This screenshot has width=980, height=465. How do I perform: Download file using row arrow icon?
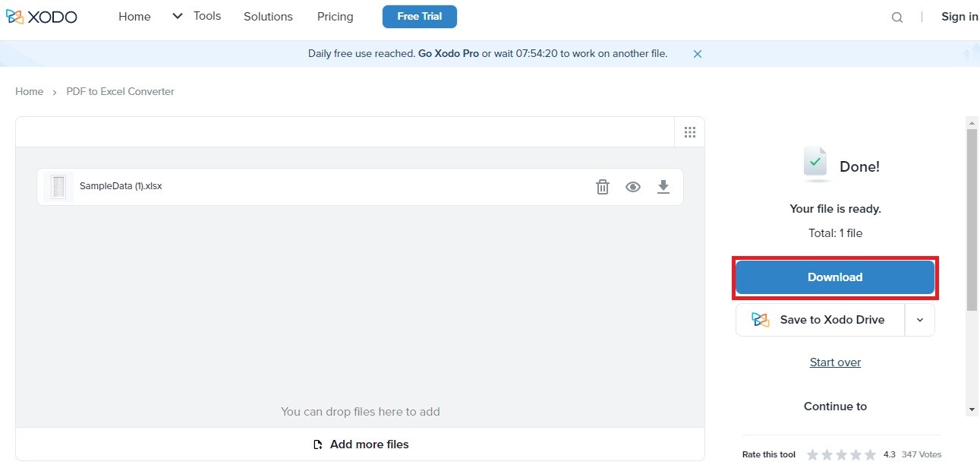tap(663, 187)
